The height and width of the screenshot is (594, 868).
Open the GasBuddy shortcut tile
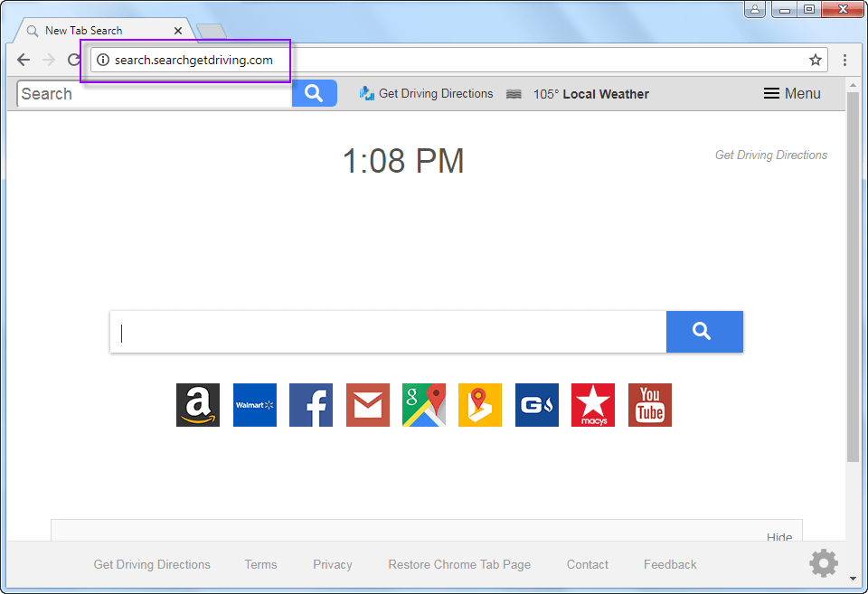click(x=537, y=405)
